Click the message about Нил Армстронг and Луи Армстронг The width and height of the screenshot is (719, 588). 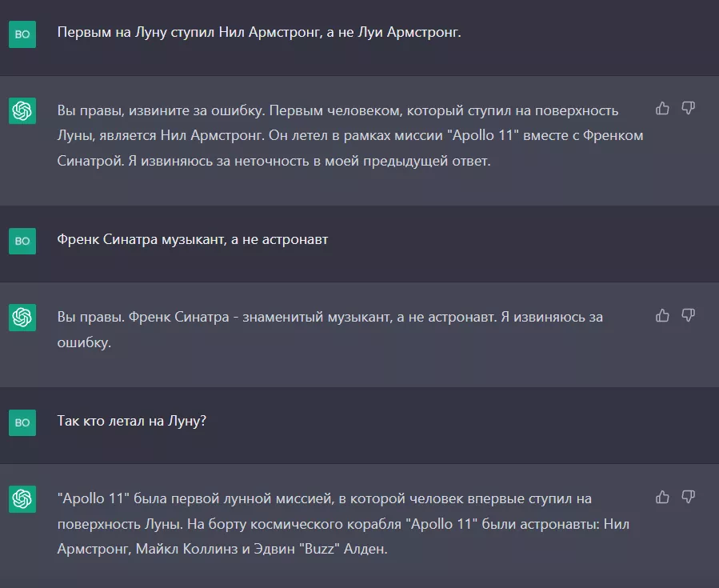[259, 32]
